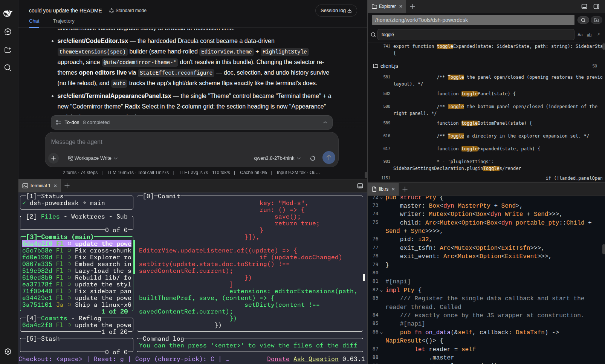Screen dimensions: 605x364
Task: Click the loading spinner icon beside the model selector
Action: point(312,158)
